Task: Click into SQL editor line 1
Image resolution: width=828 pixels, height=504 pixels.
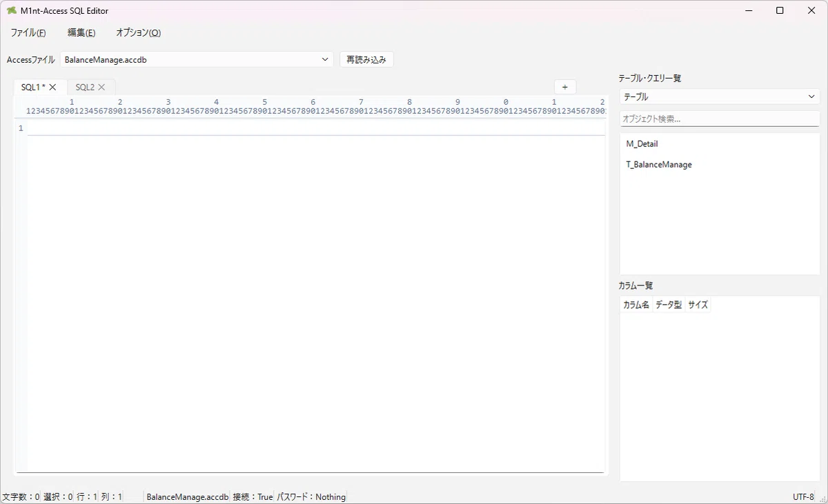Action: (316, 128)
